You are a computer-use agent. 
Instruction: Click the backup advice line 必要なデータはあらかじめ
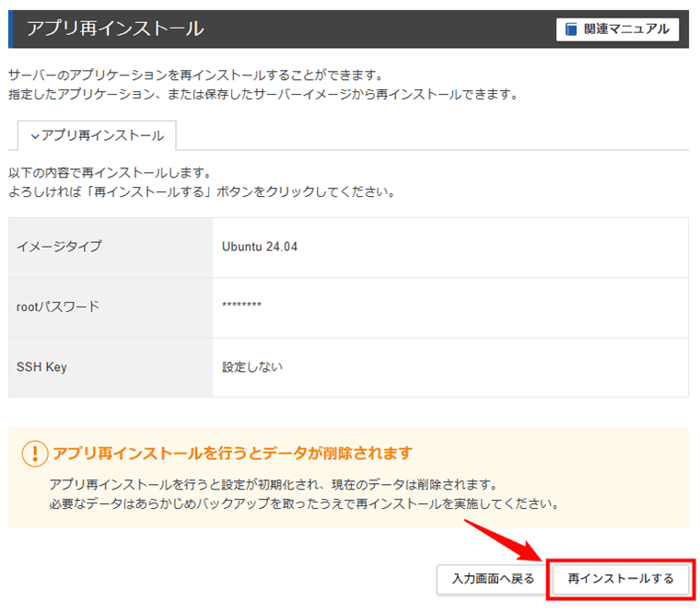304,504
